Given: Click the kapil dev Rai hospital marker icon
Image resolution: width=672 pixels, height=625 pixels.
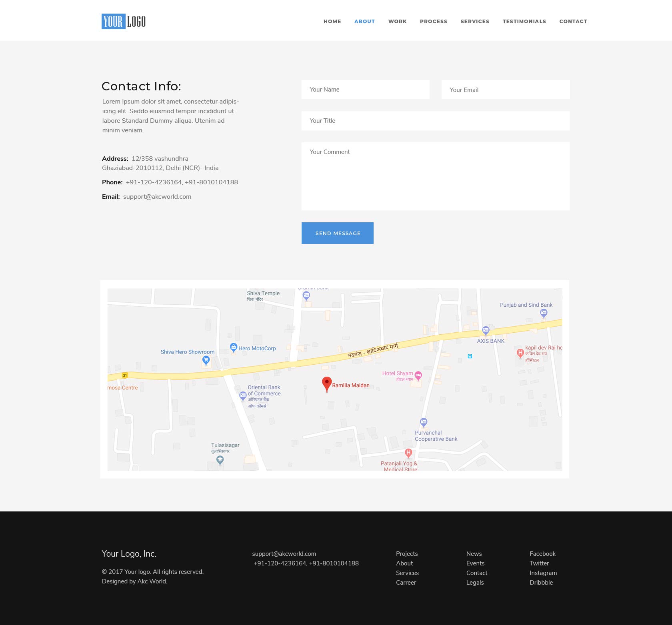Looking at the screenshot, I should point(520,353).
